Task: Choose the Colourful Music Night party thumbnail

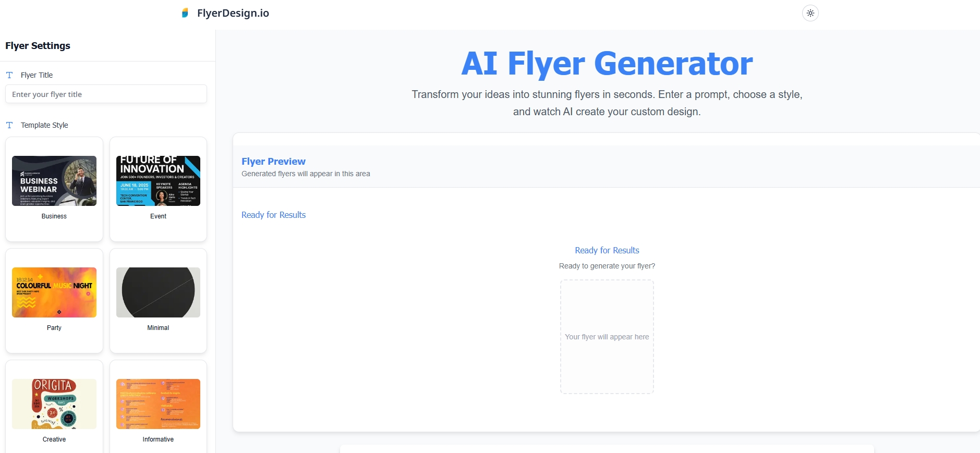Action: 54,292
